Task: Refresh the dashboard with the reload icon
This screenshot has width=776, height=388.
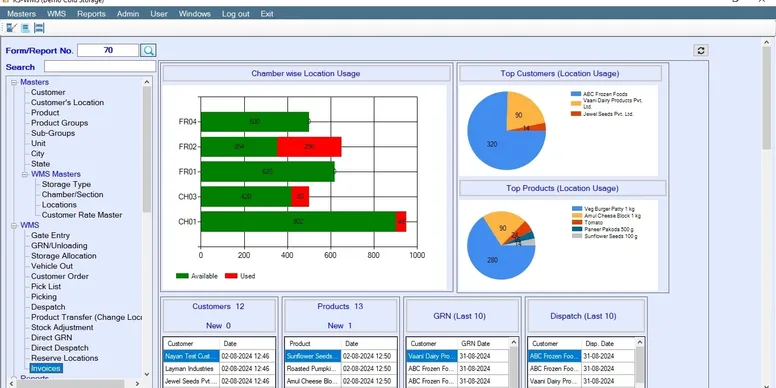Action: point(700,50)
